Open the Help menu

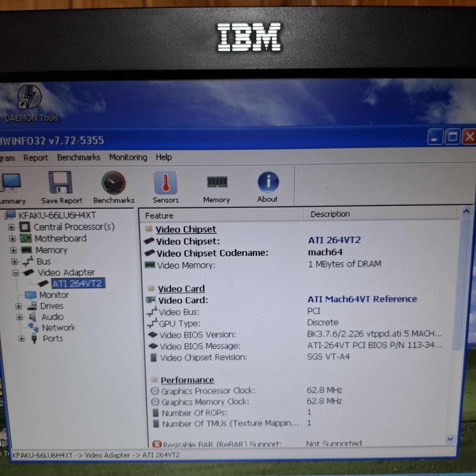tap(164, 157)
